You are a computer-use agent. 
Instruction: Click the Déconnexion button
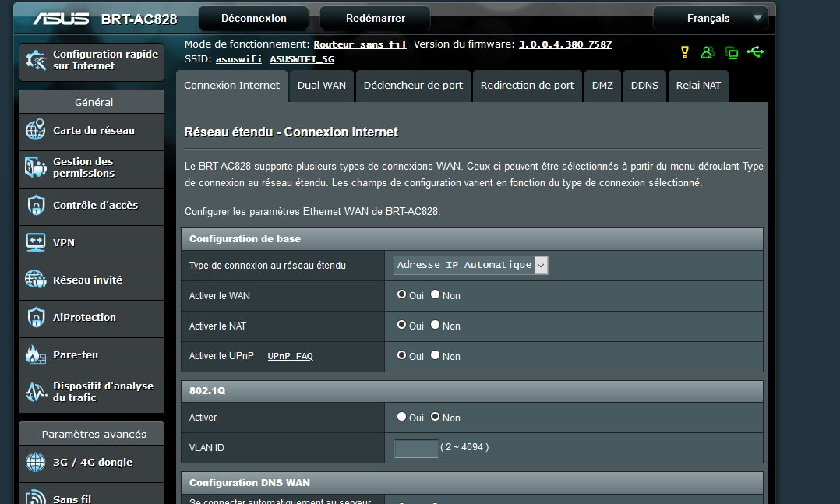[253, 18]
